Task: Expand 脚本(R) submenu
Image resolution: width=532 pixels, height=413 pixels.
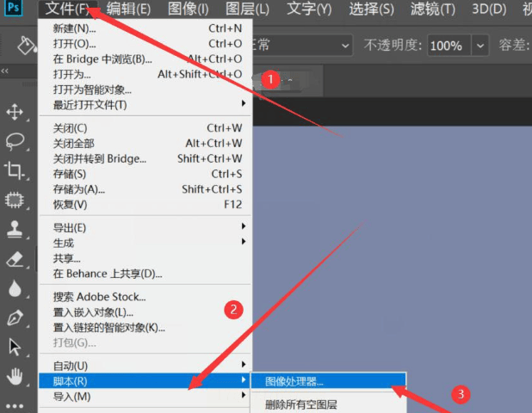Action: pos(145,381)
